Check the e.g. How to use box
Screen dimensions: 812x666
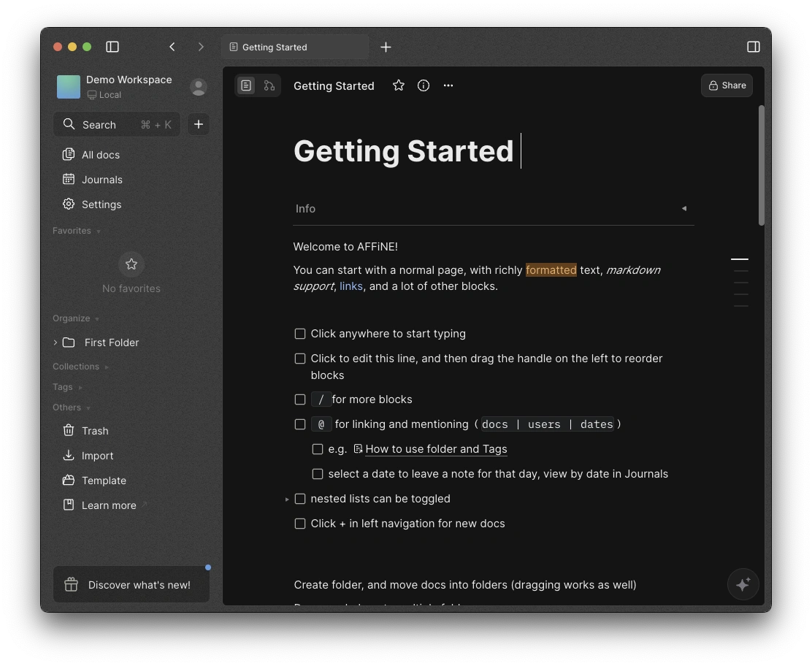pos(318,449)
